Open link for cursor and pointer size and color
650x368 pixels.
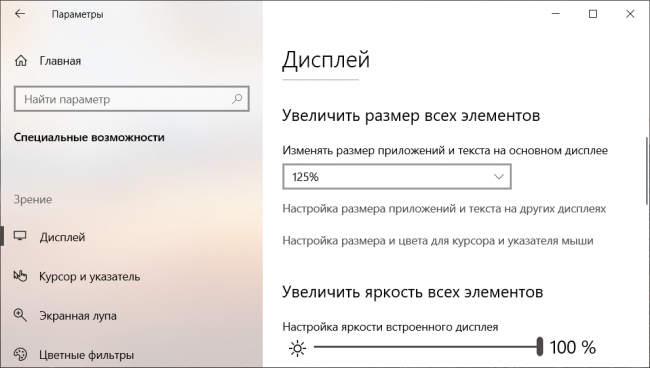(438, 241)
